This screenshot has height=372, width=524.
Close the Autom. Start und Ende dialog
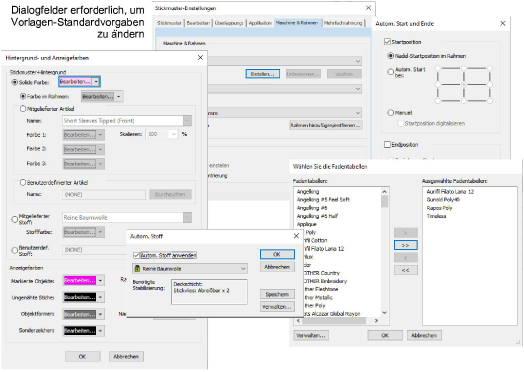pyautogui.click(x=502, y=23)
